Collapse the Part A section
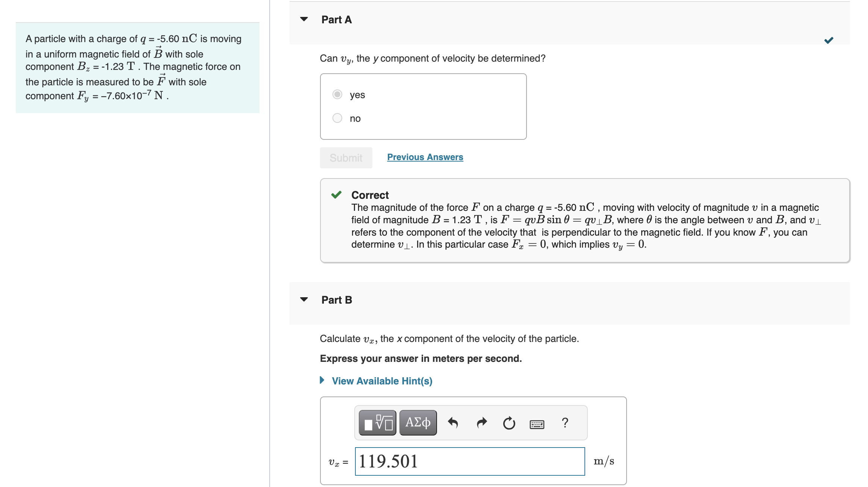Image resolution: width=868 pixels, height=487 pixels. pyautogui.click(x=304, y=20)
